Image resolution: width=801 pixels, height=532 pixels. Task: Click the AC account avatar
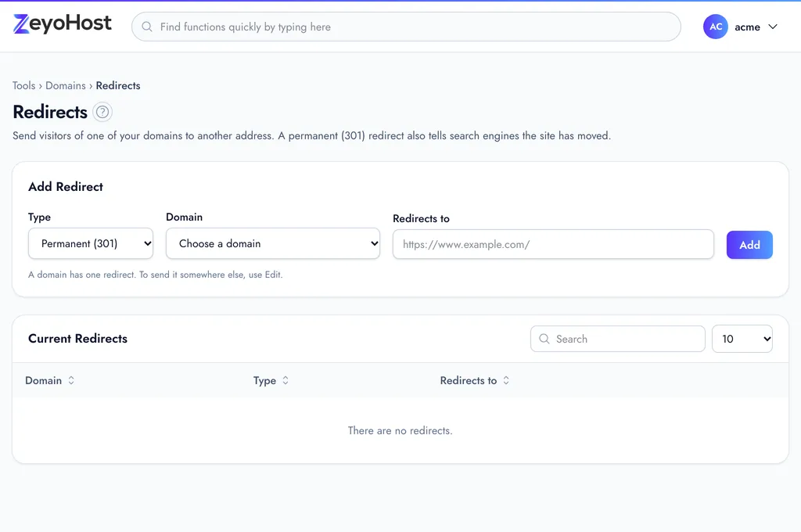715,27
